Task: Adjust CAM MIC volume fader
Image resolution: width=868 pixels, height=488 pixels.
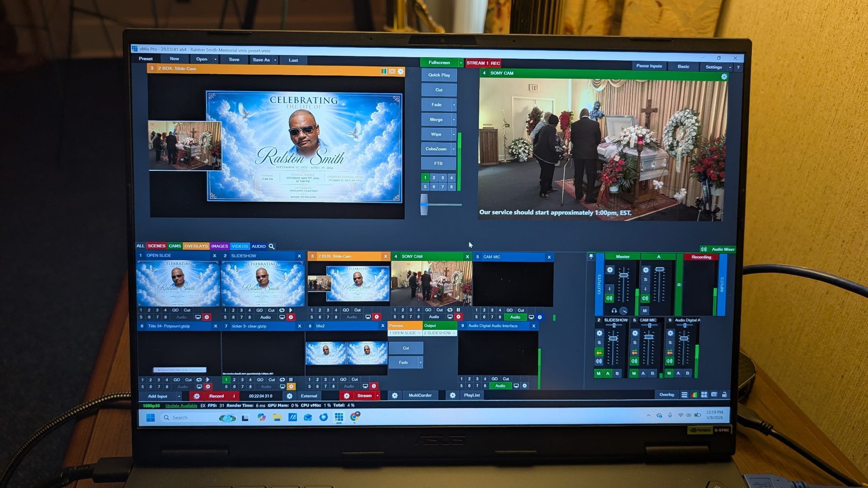Action: tap(649, 337)
